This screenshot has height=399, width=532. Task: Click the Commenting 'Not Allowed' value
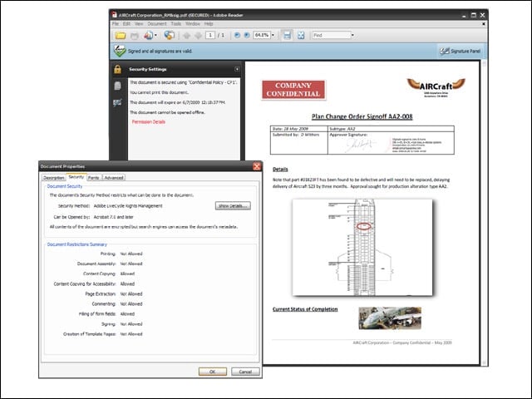(131, 304)
